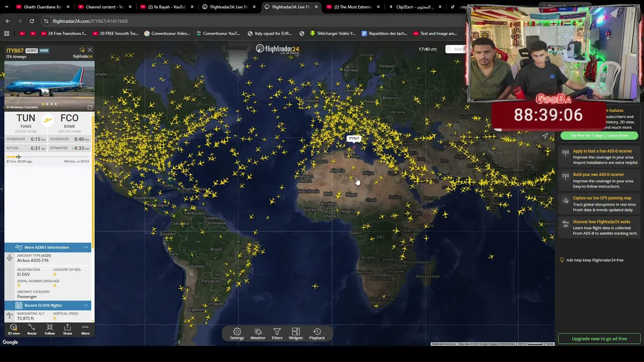Switch to the first Flightradar24 tab
Viewport: 644px width, 362px height.
pyautogui.click(x=229, y=7)
